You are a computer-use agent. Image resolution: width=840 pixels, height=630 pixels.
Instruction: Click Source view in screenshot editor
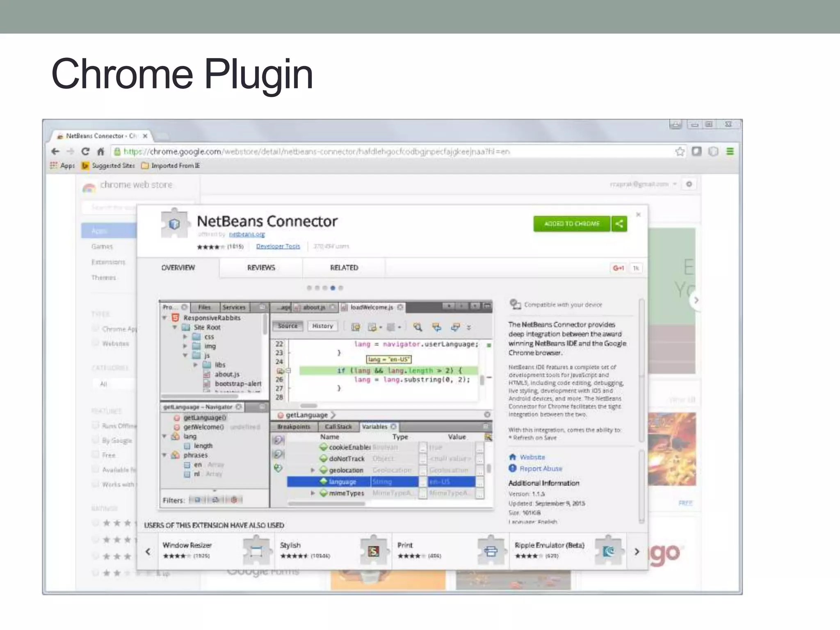point(288,326)
